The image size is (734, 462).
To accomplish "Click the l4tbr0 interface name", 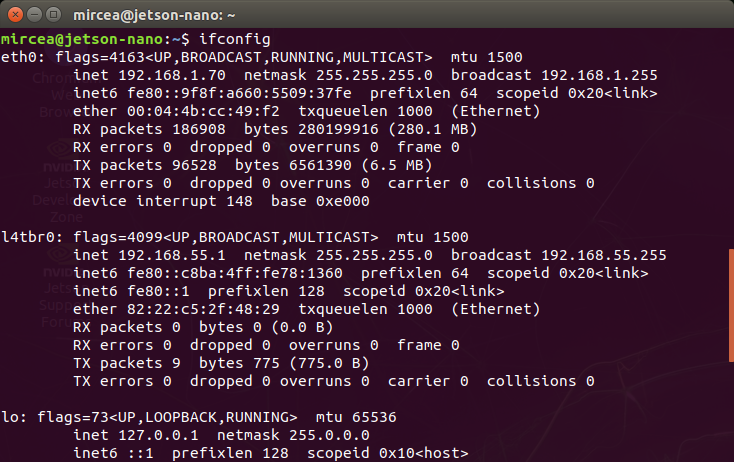I will [28, 237].
